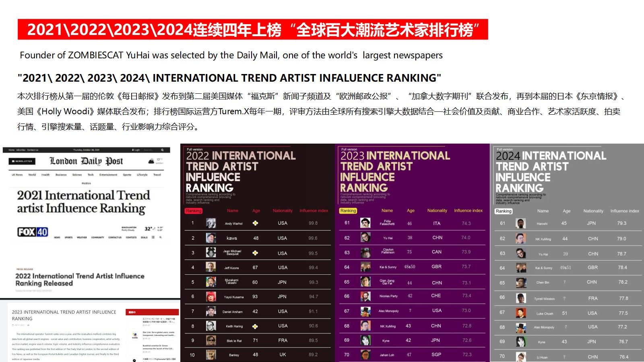Click the kaws avatar in the 2022 ranking
Image resolution: width=644 pixels, height=362 pixels.
[x=211, y=238]
